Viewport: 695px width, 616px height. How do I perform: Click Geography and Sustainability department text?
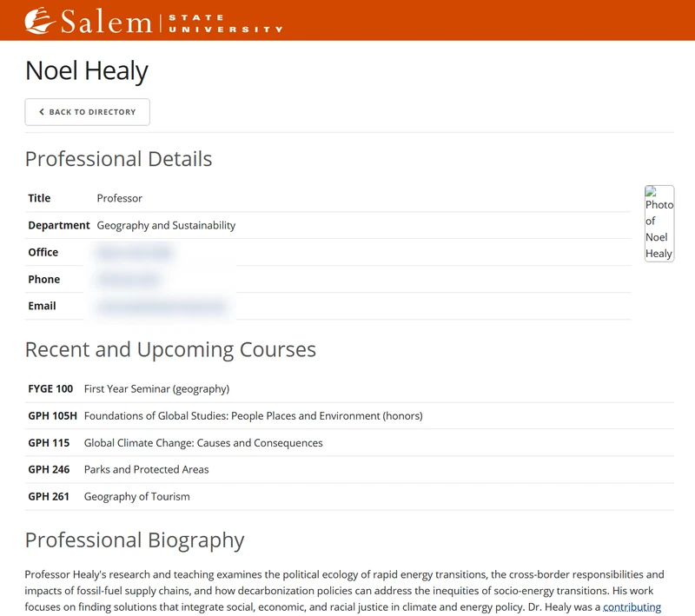point(166,226)
